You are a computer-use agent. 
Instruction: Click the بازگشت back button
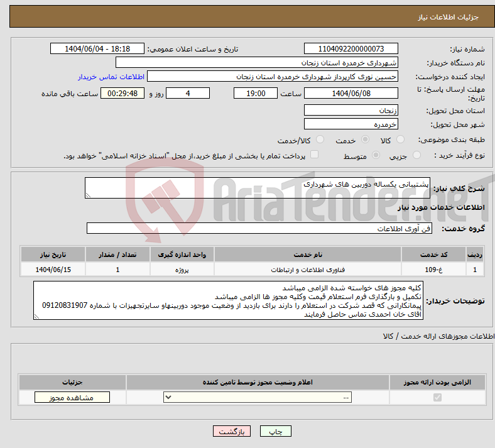coord(232,431)
